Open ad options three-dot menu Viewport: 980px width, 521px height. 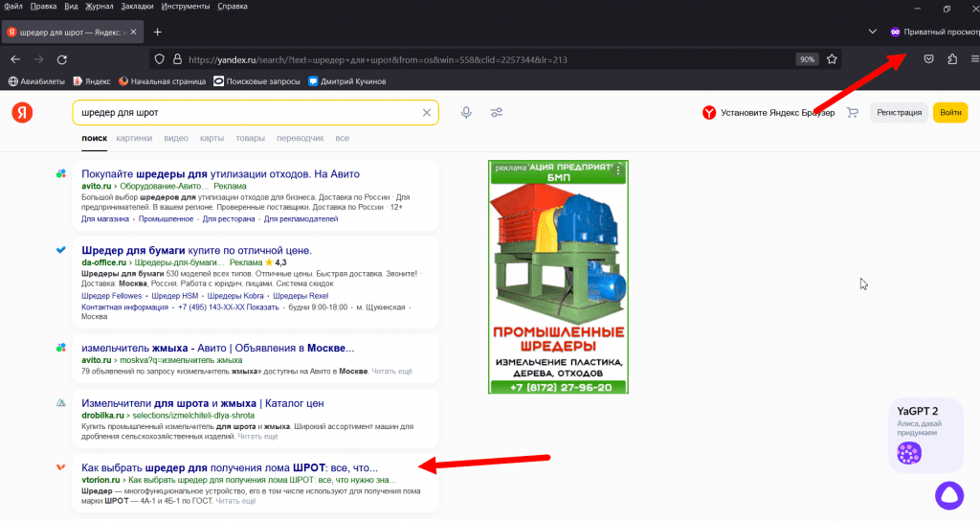[619, 170]
